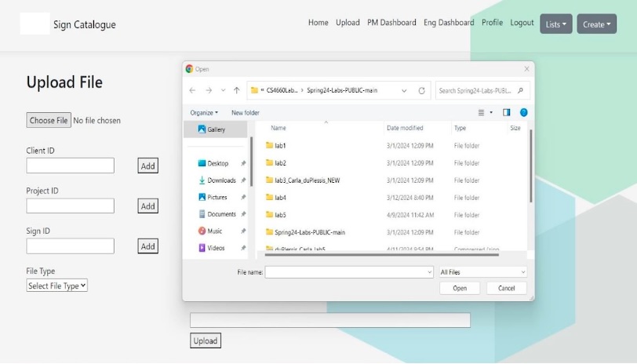
Task: Select the lab4 folder icon
Action: pyautogui.click(x=269, y=197)
